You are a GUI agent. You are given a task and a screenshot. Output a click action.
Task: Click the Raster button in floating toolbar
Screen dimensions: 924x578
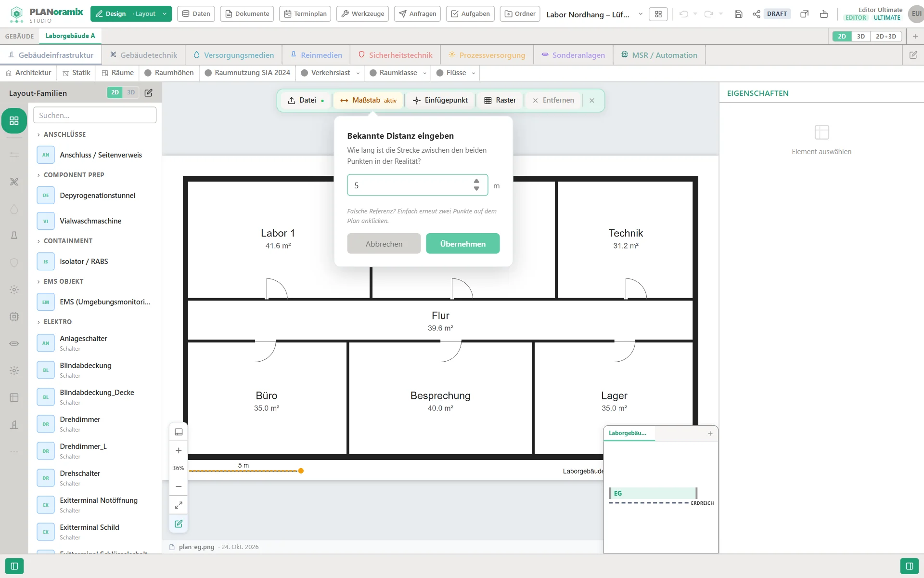(500, 100)
